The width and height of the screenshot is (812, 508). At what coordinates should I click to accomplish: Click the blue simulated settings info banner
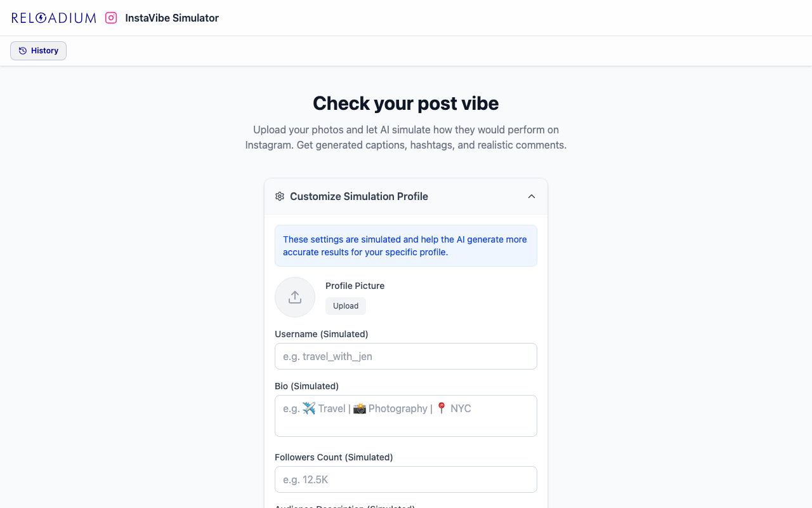point(406,246)
